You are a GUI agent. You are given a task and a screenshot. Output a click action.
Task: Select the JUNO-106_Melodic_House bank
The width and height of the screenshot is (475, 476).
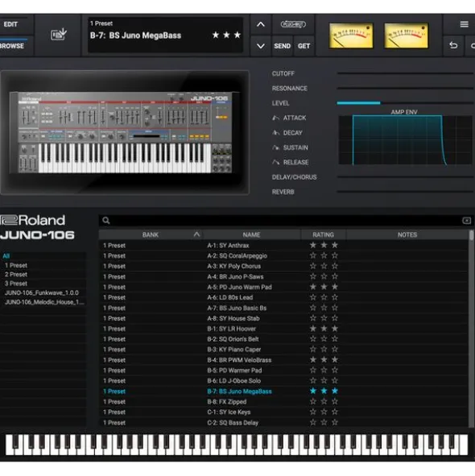[44, 302]
